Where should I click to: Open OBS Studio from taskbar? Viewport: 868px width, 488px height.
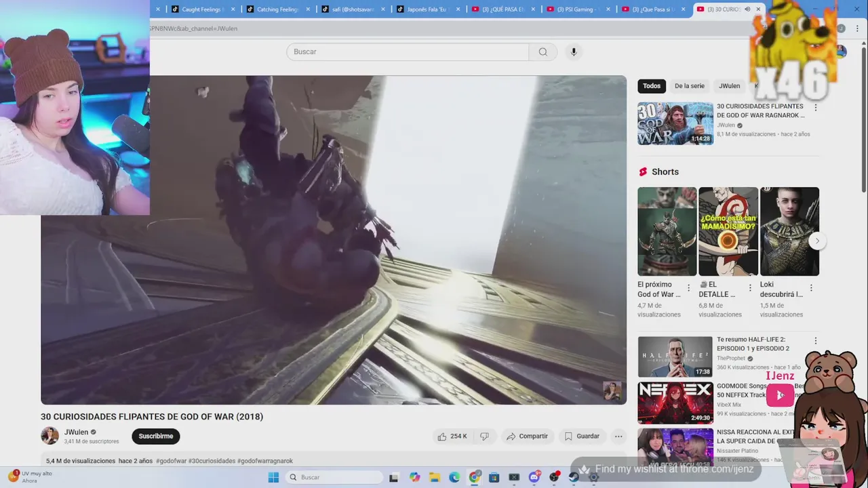point(554,477)
